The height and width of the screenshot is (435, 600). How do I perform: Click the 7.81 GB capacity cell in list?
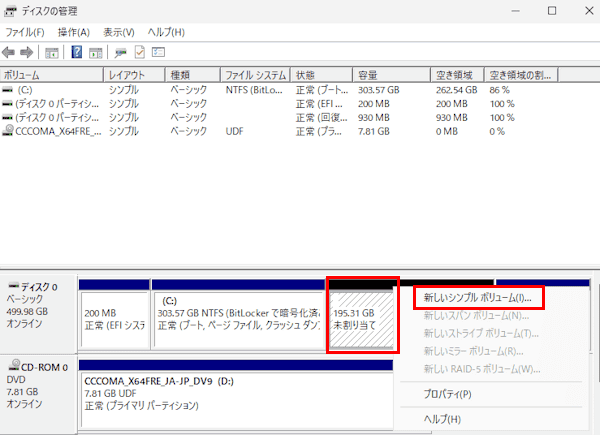point(373,131)
